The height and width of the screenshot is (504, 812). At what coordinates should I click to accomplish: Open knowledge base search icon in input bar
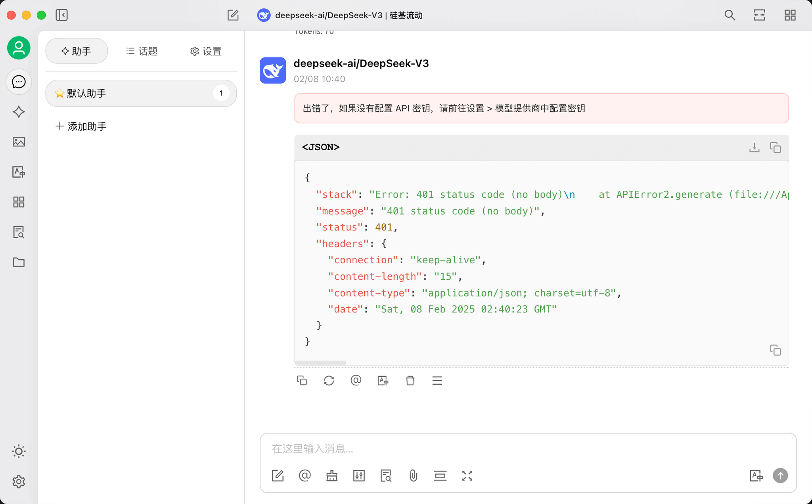click(x=386, y=475)
